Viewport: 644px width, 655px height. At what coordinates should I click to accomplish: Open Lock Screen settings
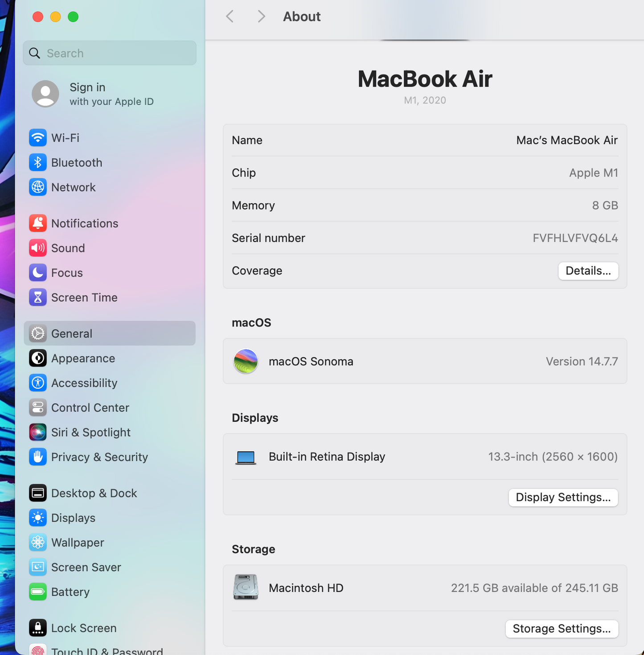(x=84, y=628)
